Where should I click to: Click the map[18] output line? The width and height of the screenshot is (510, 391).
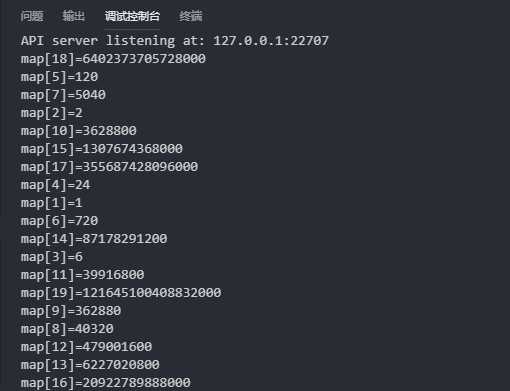113,59
